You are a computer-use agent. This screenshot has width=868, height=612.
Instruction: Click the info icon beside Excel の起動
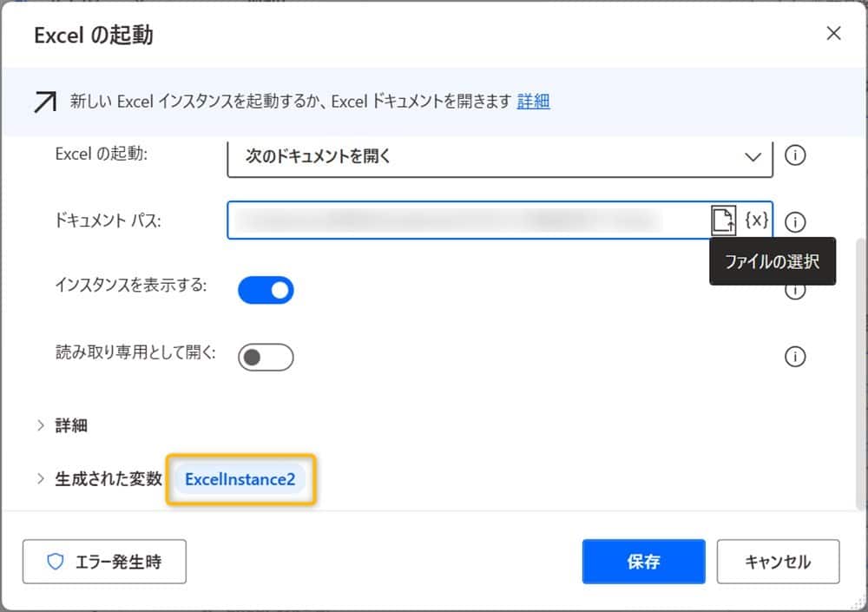795,155
